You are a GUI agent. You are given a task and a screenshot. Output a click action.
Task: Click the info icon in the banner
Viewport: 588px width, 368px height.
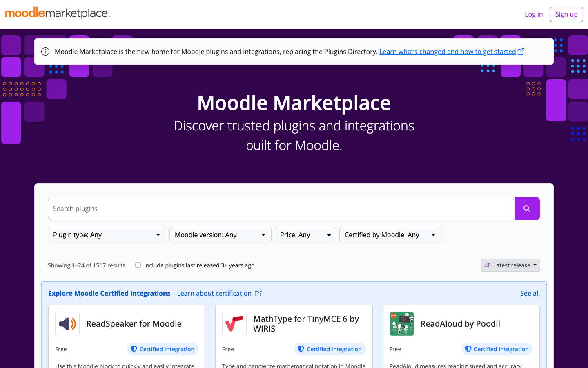click(x=45, y=52)
